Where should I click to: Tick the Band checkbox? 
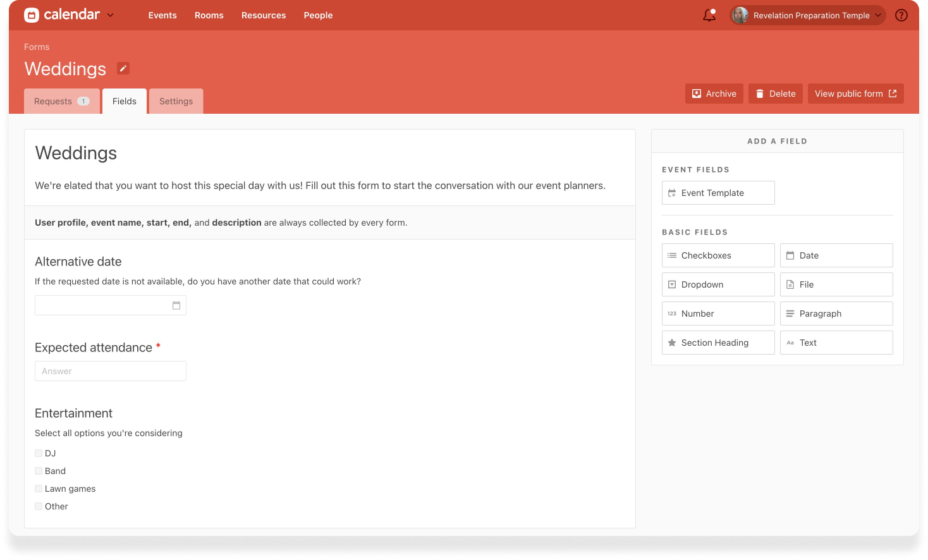pyautogui.click(x=39, y=471)
